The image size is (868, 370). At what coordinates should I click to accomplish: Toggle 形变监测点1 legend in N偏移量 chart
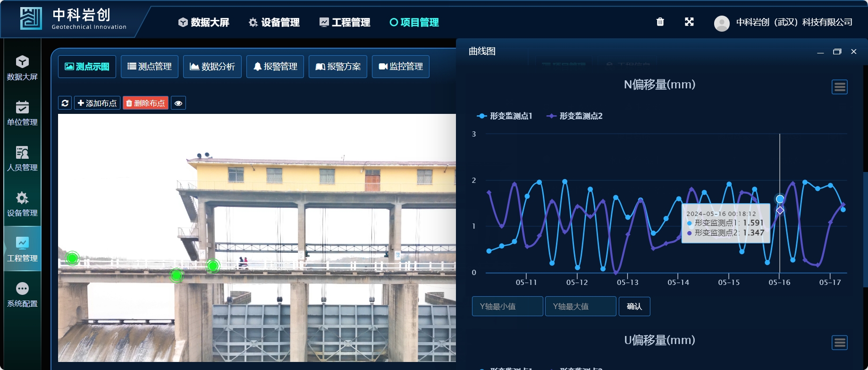click(x=505, y=116)
